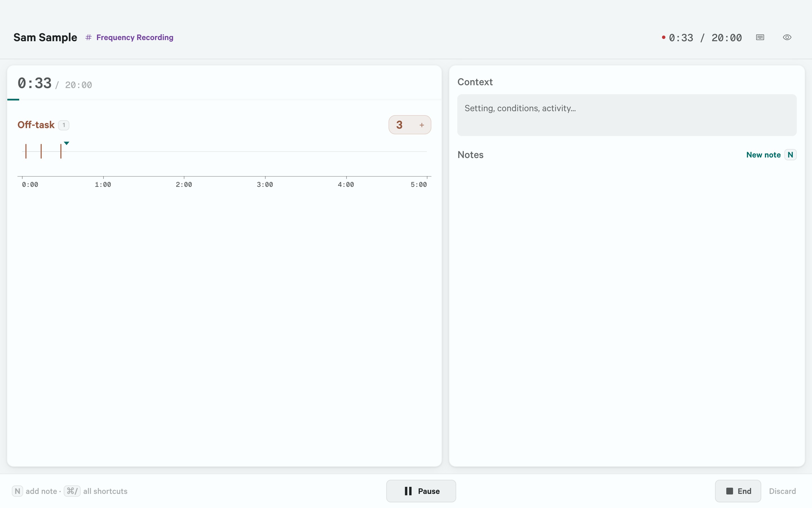Click the 1:00 timeline axis label
This screenshot has width=812, height=508.
pyautogui.click(x=103, y=185)
